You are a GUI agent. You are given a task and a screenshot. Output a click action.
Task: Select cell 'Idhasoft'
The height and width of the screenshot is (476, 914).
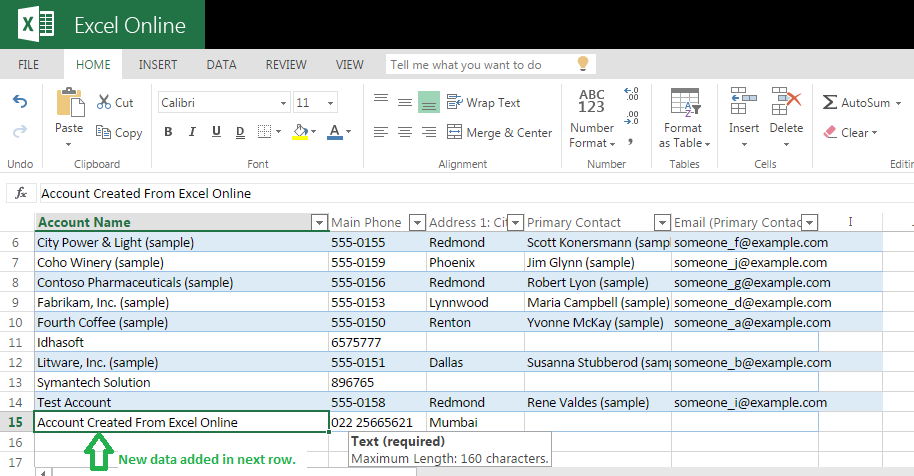click(x=181, y=343)
